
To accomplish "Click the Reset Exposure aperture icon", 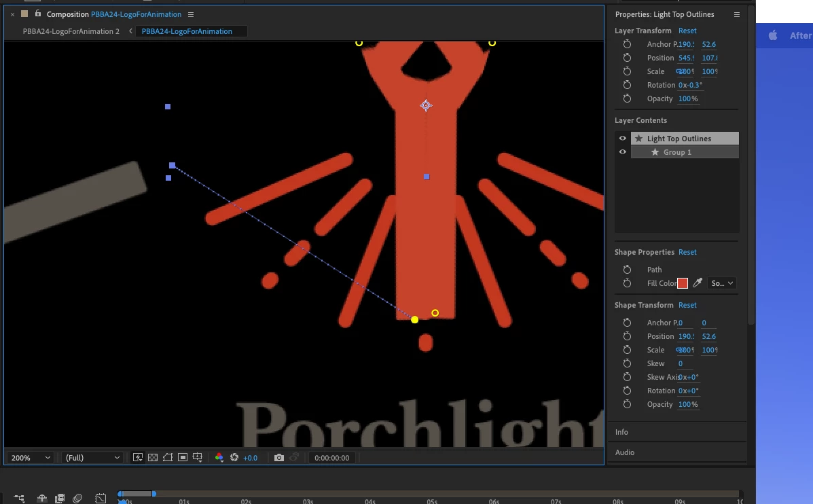I will pyautogui.click(x=234, y=457).
